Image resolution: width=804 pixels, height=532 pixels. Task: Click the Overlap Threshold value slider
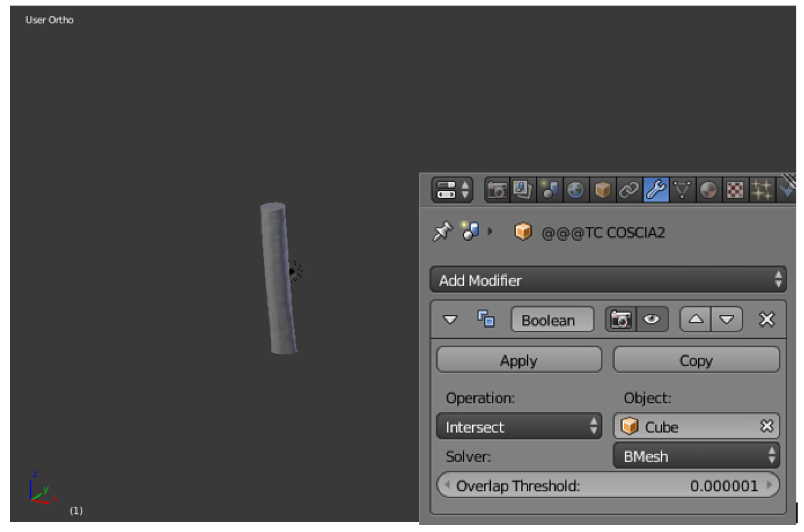[x=608, y=486]
